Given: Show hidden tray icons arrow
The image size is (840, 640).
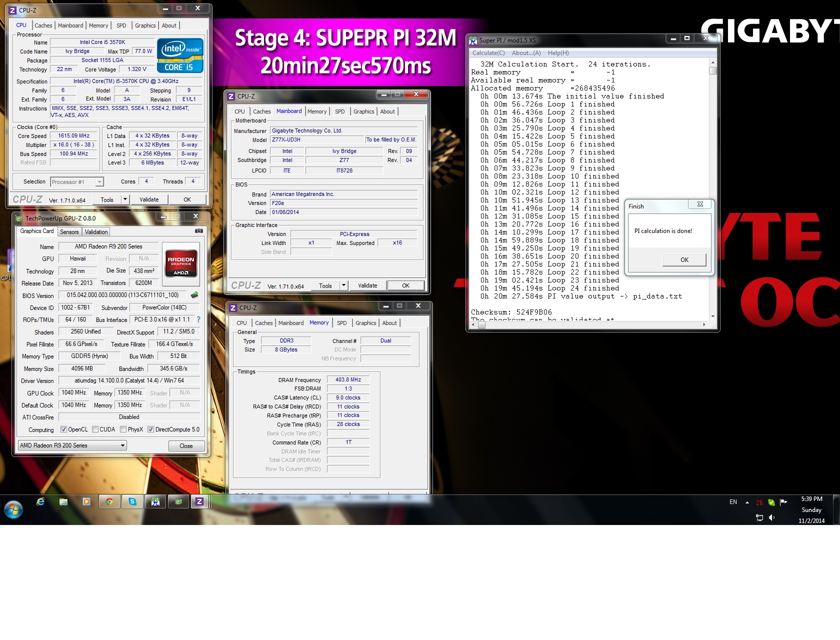Looking at the screenshot, I should [747, 502].
